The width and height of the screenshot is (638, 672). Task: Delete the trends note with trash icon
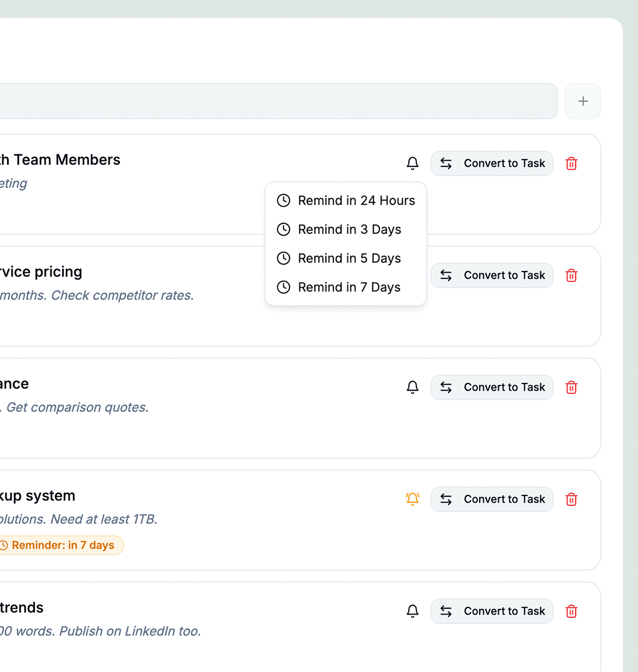[x=571, y=610]
